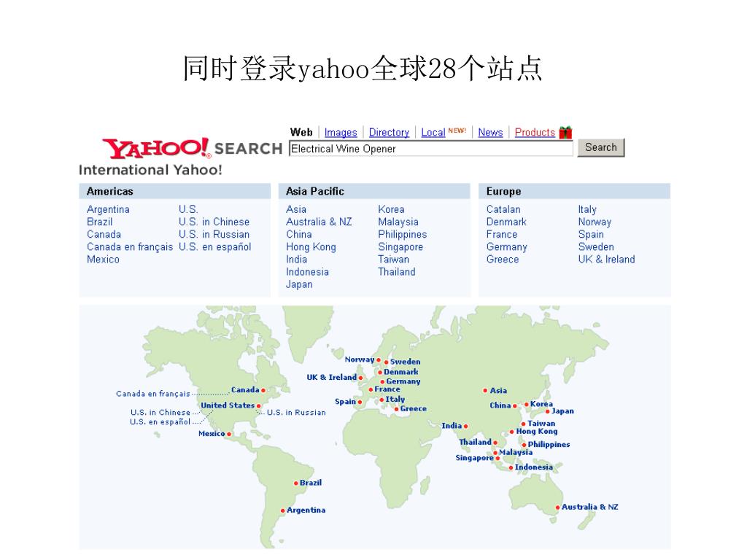Viewport: 747px width, 560px height.
Task: Click Denmark label on the map
Action: point(401,372)
